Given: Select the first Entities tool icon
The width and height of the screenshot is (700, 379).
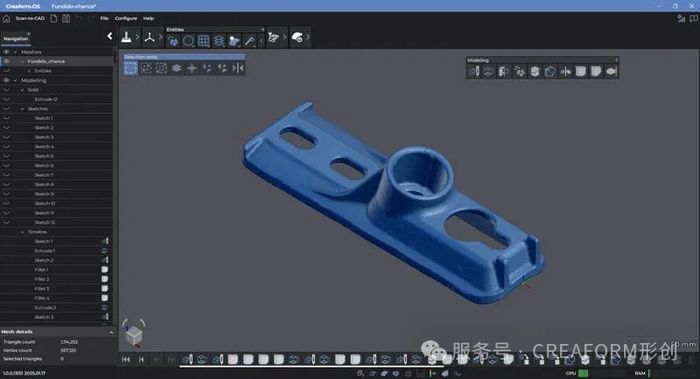Looking at the screenshot, I should click(x=173, y=41).
